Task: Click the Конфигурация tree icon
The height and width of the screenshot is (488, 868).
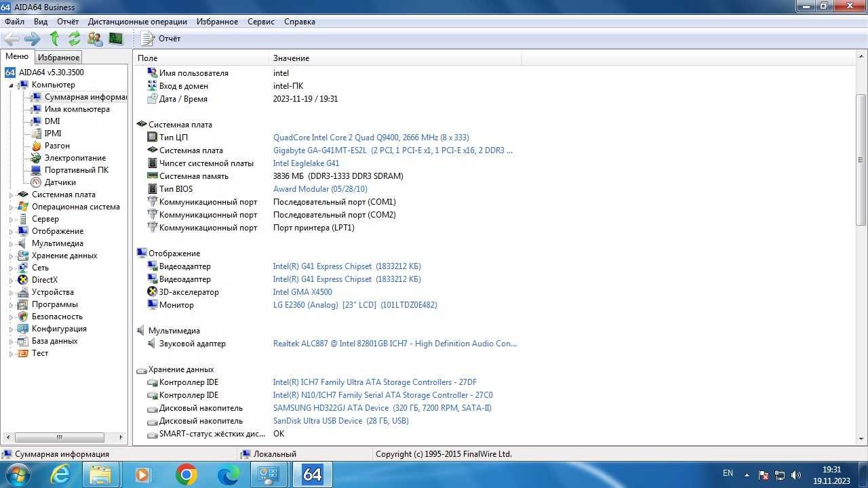Action: tap(23, 329)
